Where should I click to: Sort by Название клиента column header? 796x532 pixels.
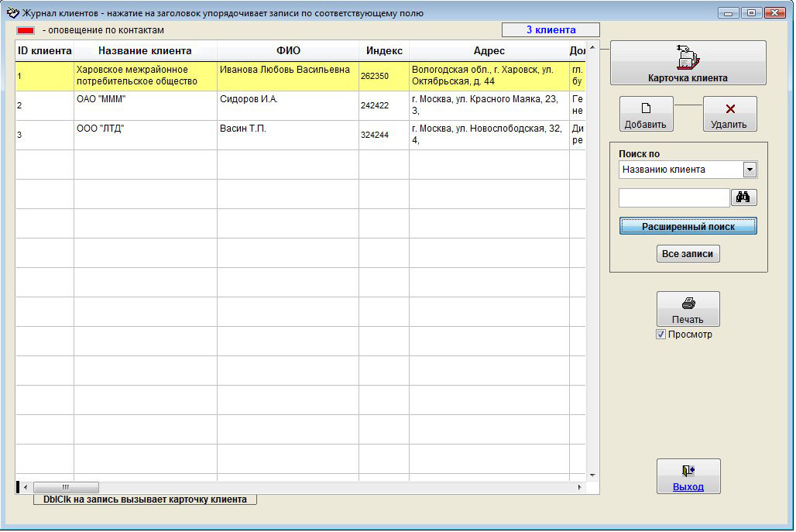click(145, 51)
